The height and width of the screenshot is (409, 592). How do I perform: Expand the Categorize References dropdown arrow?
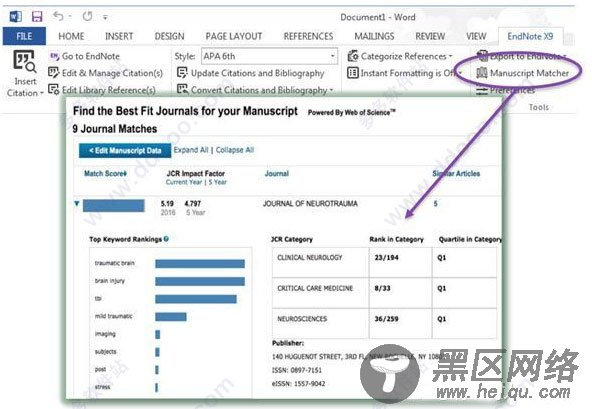tap(450, 57)
